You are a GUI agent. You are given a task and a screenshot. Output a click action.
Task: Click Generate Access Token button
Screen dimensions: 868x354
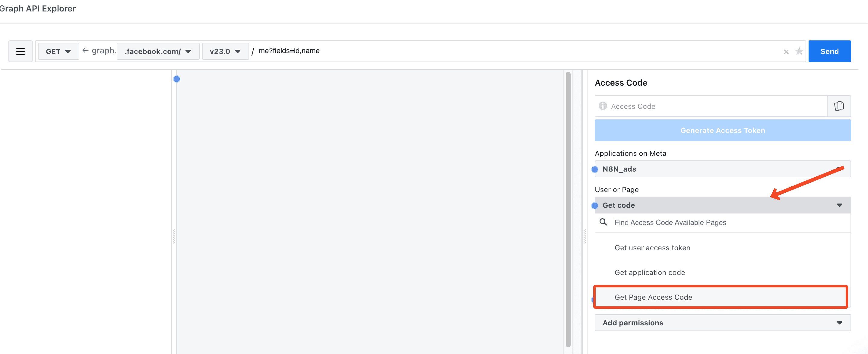point(722,130)
